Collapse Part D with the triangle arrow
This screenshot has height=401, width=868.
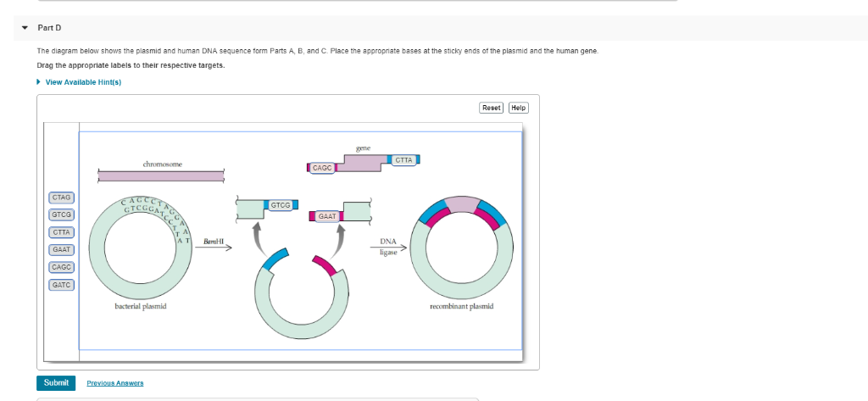(25, 28)
